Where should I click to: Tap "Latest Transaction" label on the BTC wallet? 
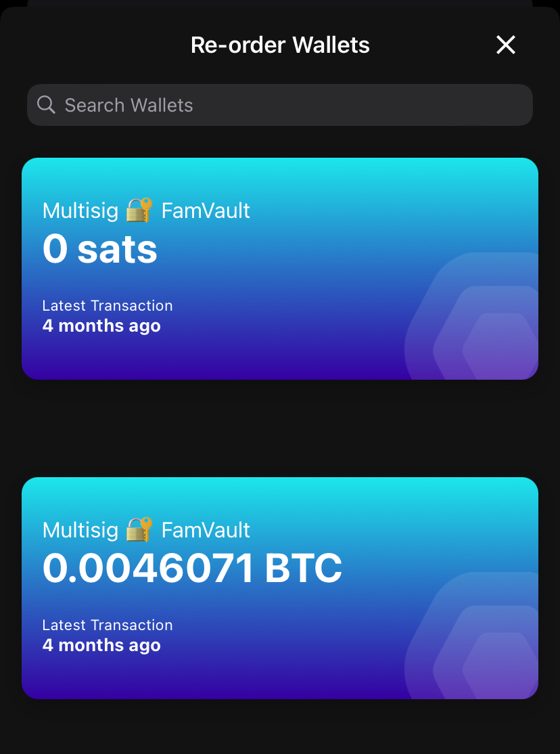tap(108, 625)
